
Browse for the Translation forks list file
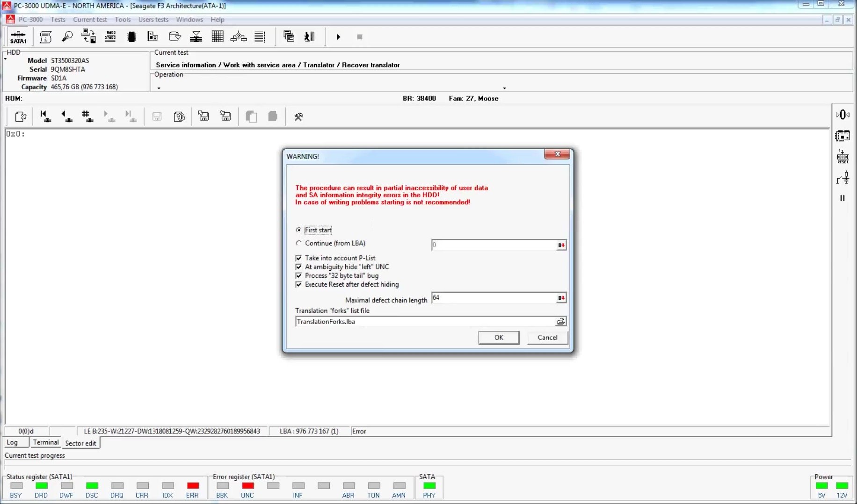[x=560, y=322]
